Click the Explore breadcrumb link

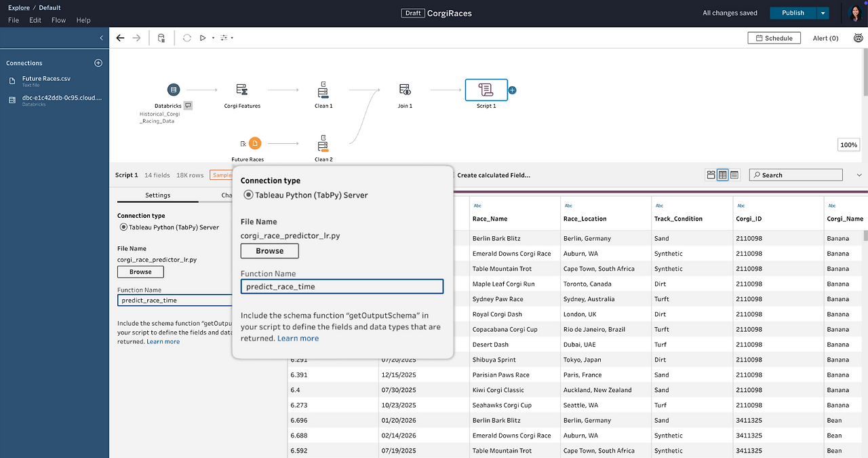click(x=19, y=8)
